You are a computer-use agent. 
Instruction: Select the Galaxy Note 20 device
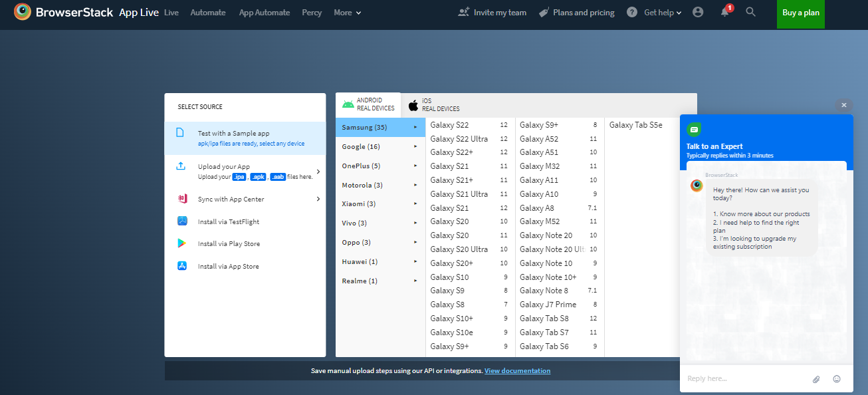point(560,235)
